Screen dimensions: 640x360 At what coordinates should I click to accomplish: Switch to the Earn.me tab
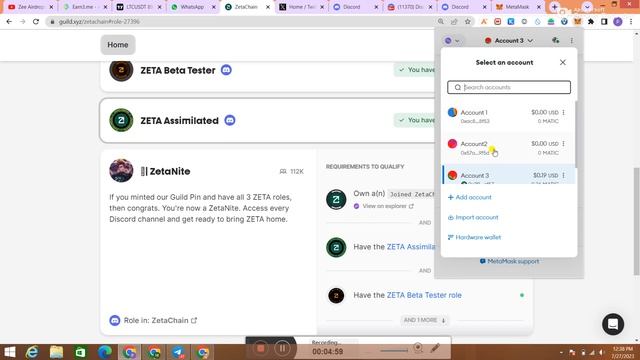click(x=84, y=7)
